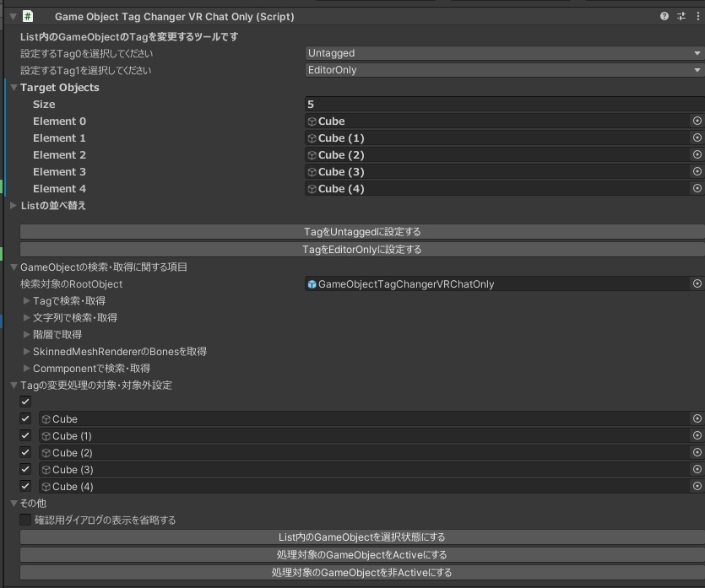This screenshot has width=705, height=588.
Task: Click the 設定するTag0を選択してください label
Action: pyautogui.click(x=86, y=53)
